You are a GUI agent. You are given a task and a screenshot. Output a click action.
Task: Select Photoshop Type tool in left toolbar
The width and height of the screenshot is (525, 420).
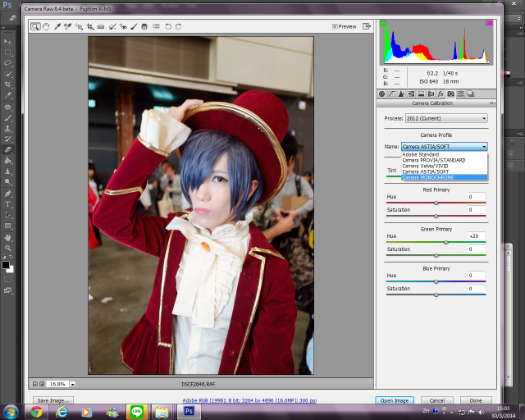coord(7,204)
